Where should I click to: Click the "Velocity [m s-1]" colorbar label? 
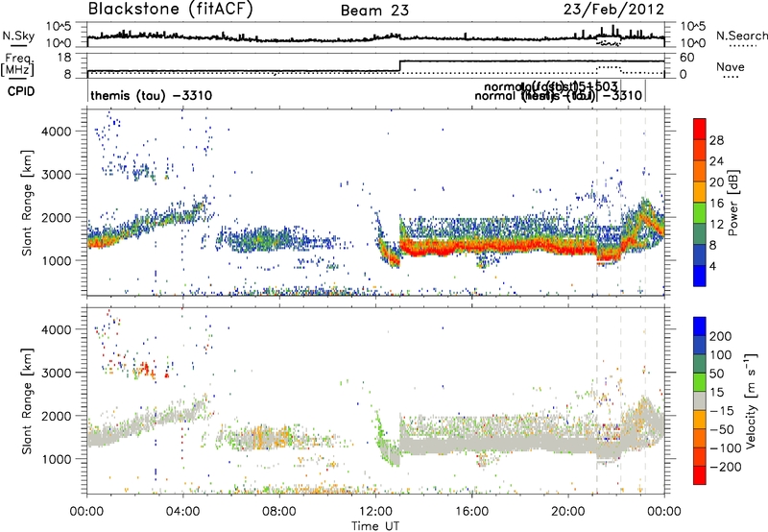click(751, 400)
